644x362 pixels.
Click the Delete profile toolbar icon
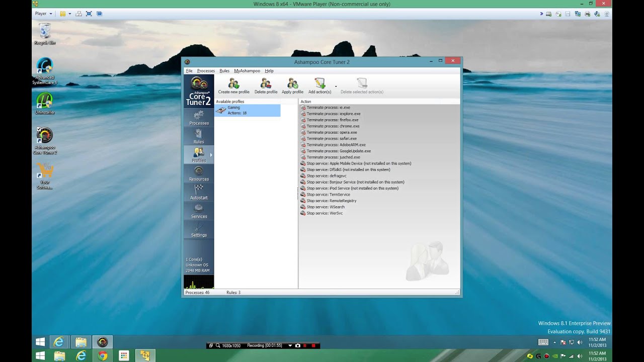tap(266, 83)
